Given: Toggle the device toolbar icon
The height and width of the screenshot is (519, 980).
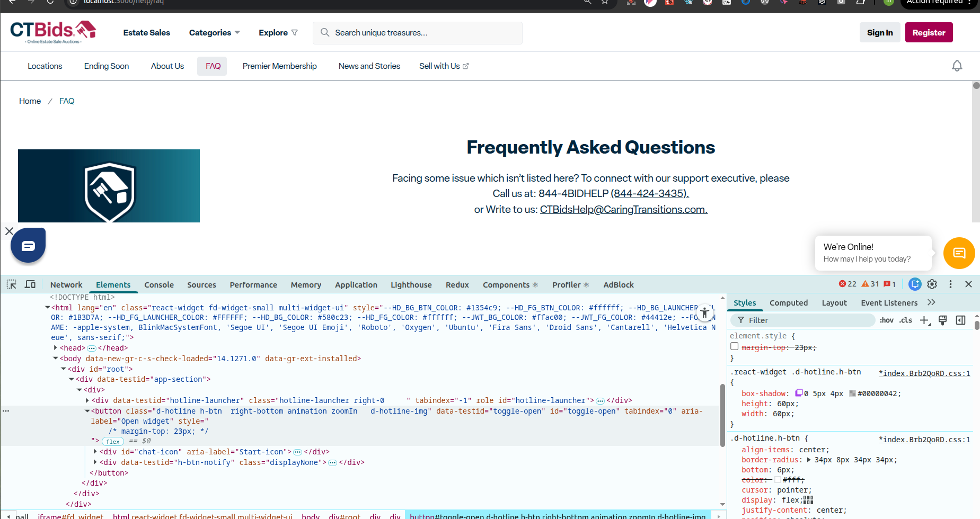Looking at the screenshot, I should click(x=30, y=284).
